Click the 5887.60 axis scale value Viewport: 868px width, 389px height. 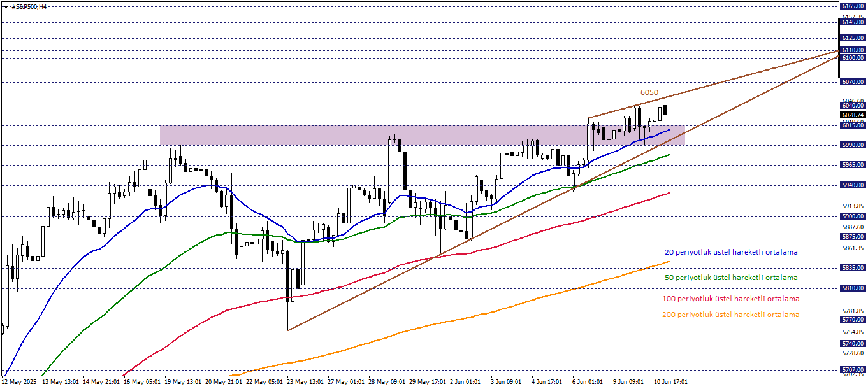click(x=853, y=227)
